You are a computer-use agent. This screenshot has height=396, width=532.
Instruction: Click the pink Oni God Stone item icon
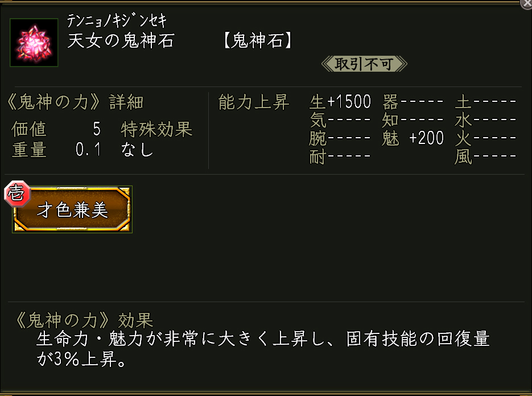(x=34, y=42)
